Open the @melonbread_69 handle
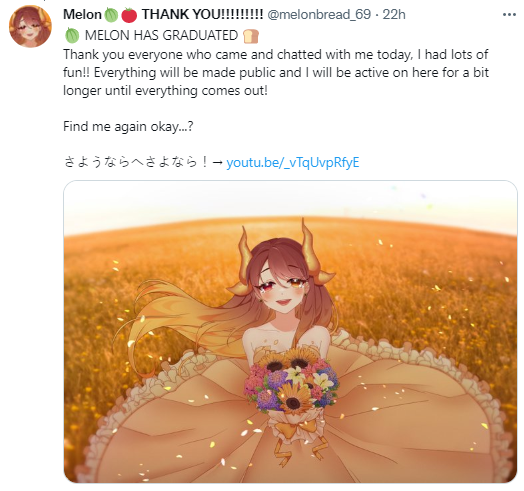Screen dimensions: 524x491 point(319,15)
